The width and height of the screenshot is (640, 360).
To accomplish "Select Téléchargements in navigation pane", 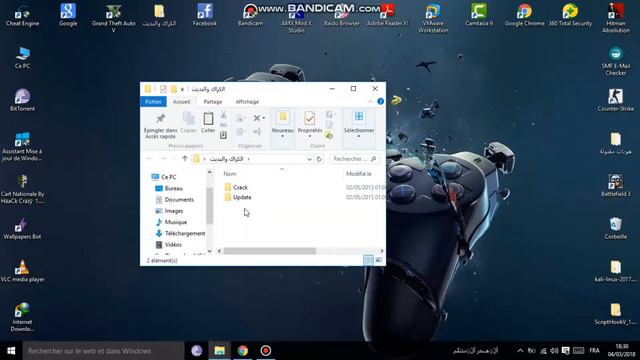I will [x=180, y=233].
